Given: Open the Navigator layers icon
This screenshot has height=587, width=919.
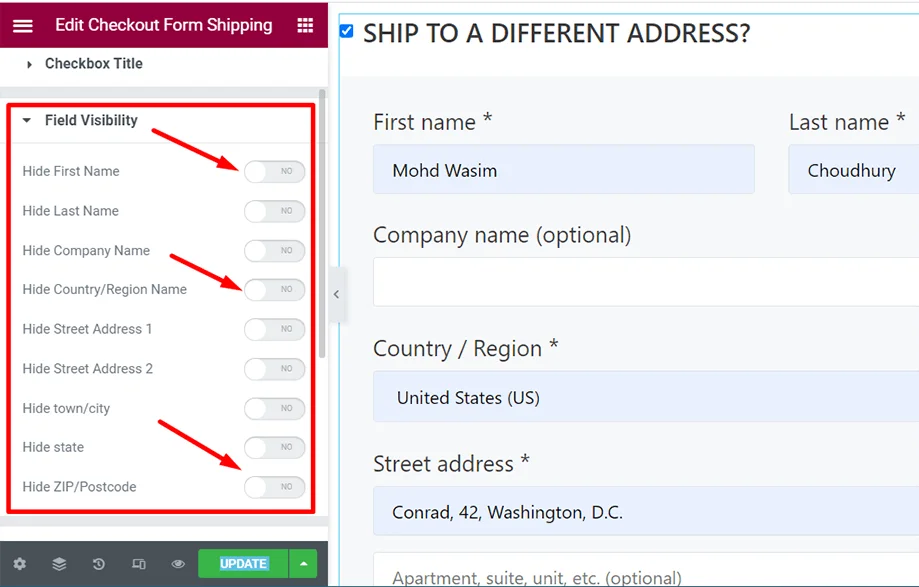Looking at the screenshot, I should coord(59,564).
